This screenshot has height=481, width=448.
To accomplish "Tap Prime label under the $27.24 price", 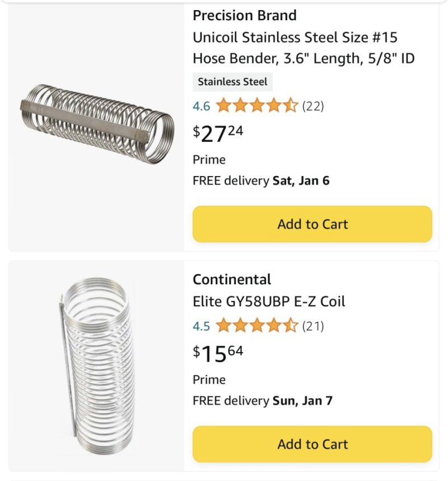I will 209,160.
